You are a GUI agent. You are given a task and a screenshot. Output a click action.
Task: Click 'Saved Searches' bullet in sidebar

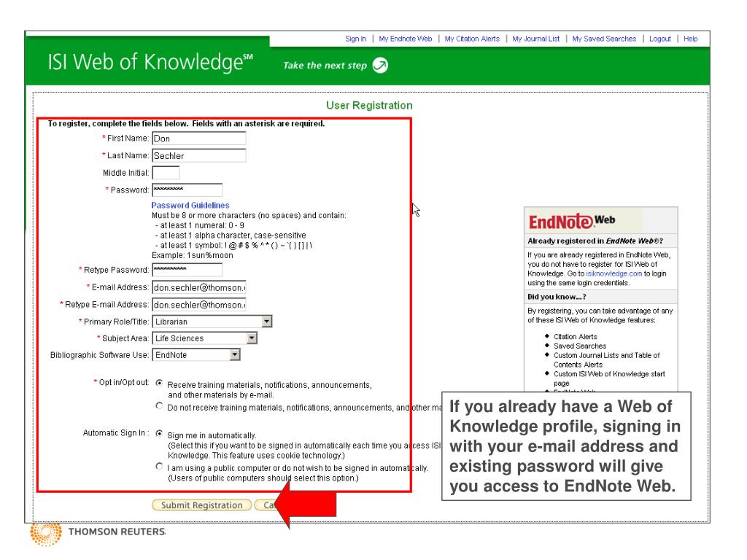(x=580, y=346)
